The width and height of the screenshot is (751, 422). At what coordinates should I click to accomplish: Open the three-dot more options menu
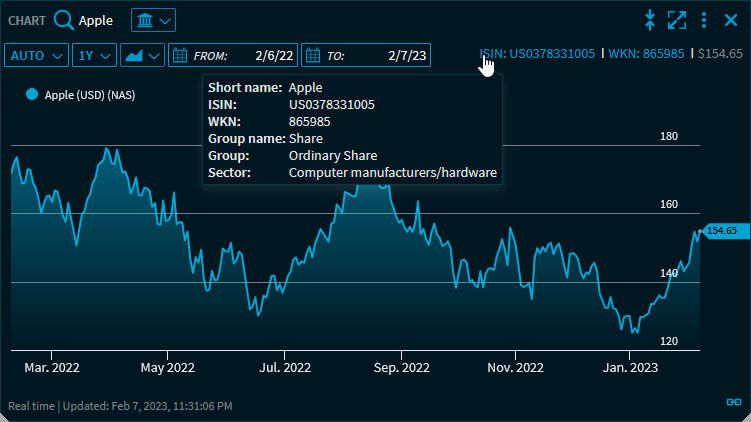coord(704,20)
